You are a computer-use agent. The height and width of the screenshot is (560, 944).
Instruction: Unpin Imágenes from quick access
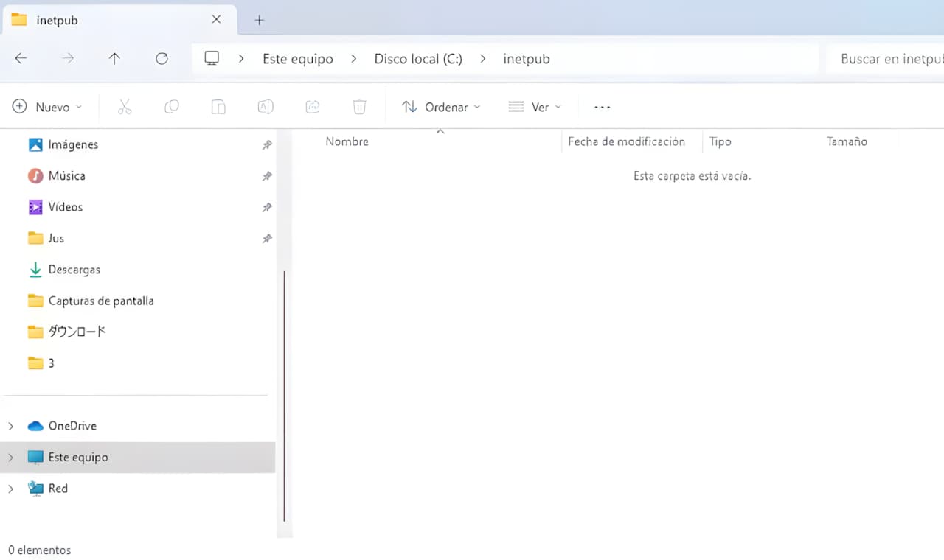click(267, 145)
